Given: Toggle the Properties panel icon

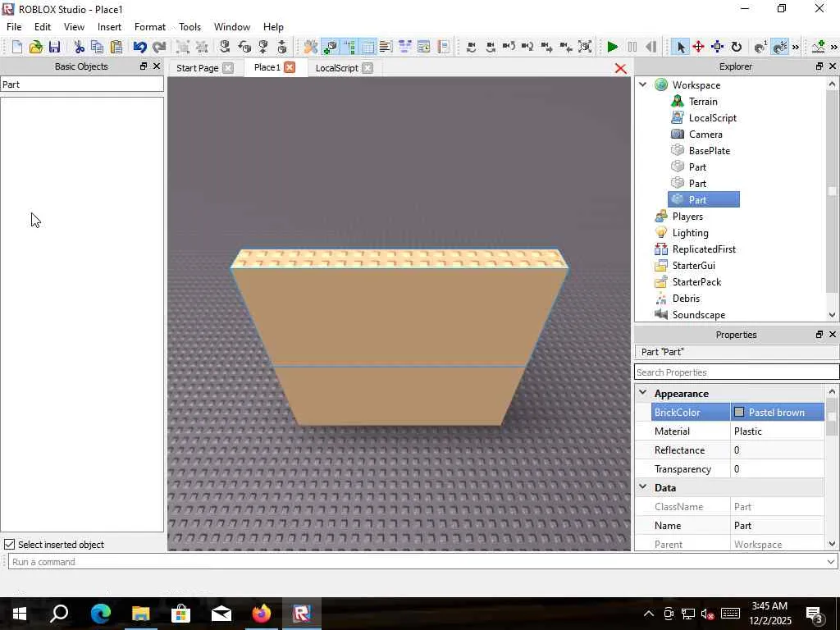Looking at the screenshot, I should [368, 47].
